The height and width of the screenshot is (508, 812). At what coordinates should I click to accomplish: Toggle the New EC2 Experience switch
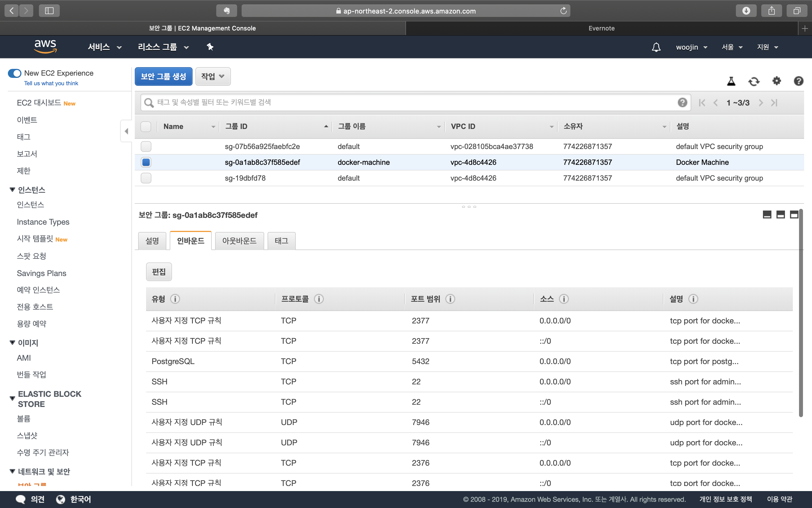point(14,73)
